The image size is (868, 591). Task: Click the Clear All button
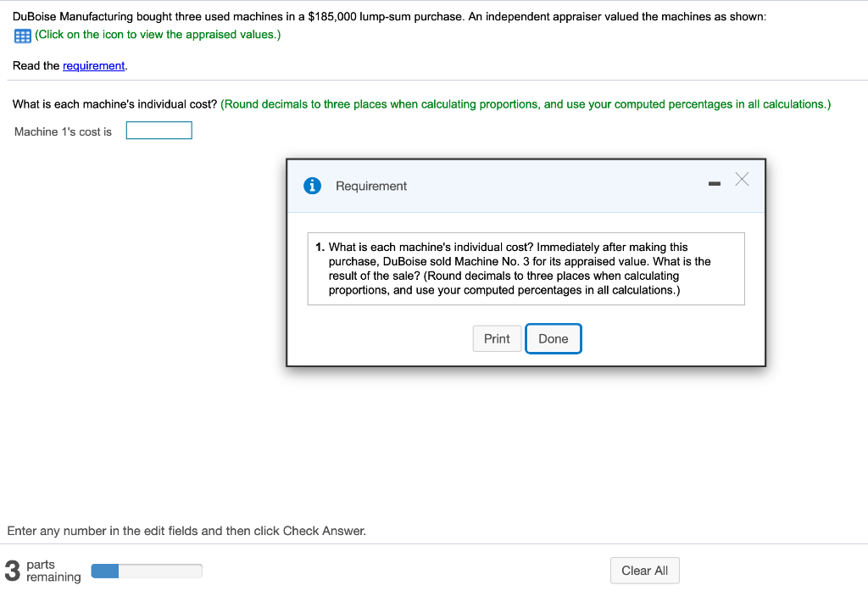tap(644, 571)
